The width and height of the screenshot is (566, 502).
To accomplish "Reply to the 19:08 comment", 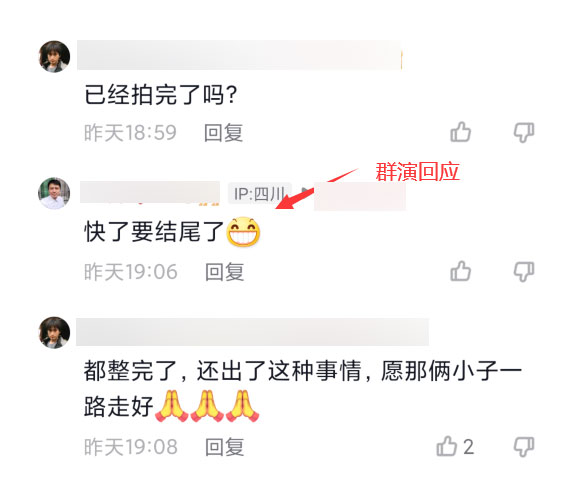I will (x=225, y=447).
